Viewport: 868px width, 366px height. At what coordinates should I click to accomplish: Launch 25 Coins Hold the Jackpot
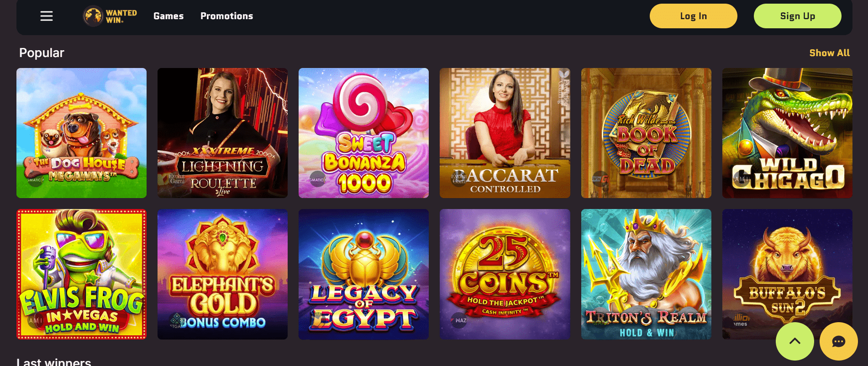click(x=505, y=274)
